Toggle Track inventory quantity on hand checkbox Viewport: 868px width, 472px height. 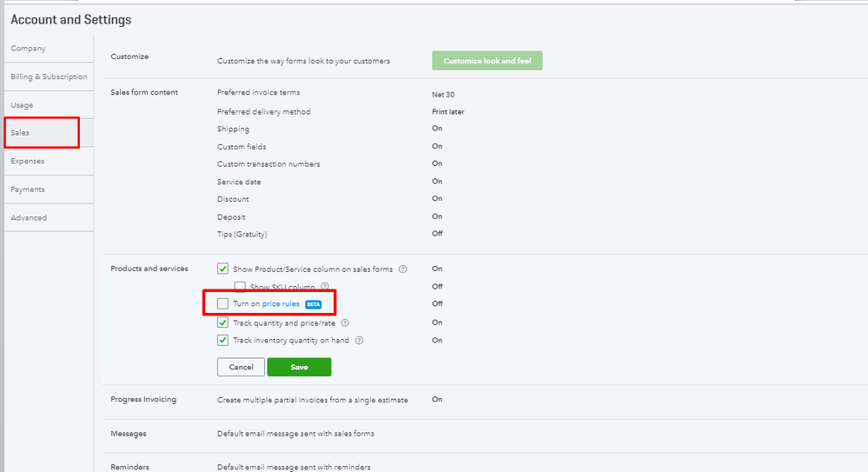223,341
